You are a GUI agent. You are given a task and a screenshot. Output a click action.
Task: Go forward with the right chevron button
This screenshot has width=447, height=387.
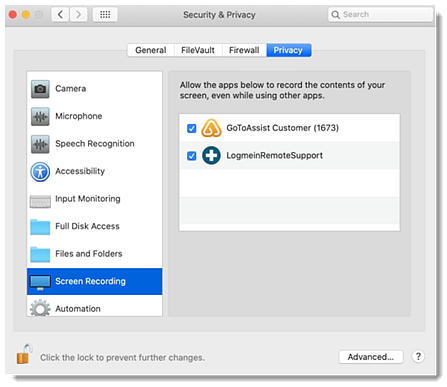[x=78, y=14]
